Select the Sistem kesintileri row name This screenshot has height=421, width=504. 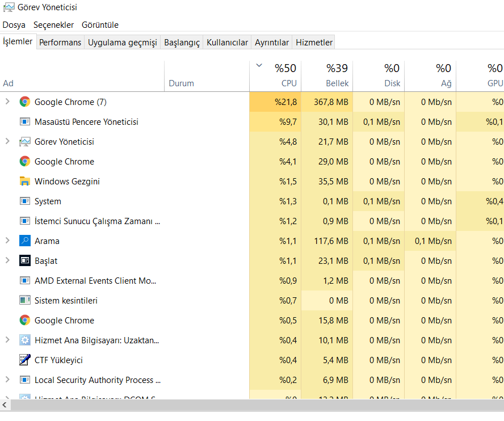tap(66, 301)
